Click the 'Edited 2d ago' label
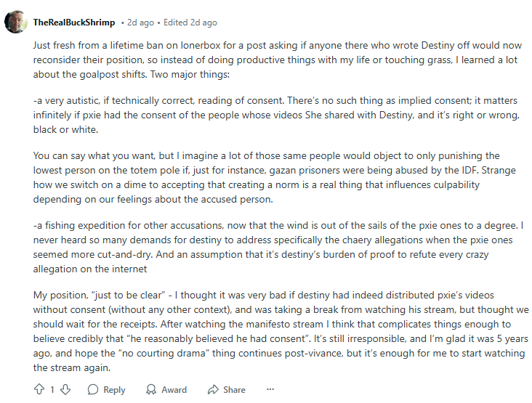 [190, 23]
